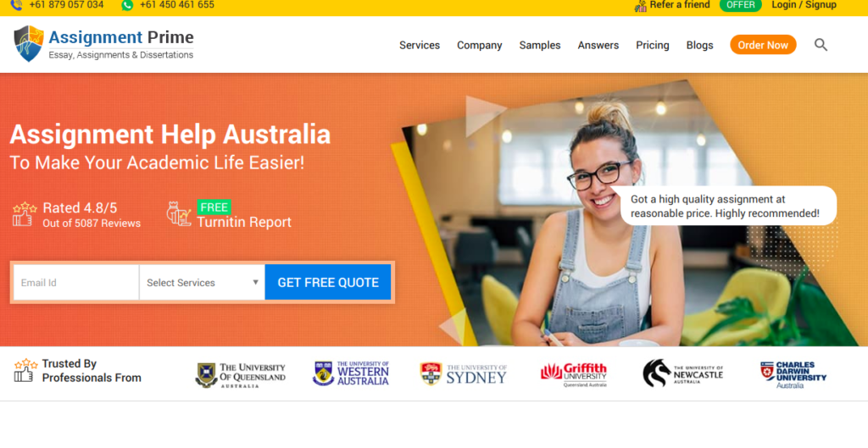Click the green OFFER badge

[741, 5]
